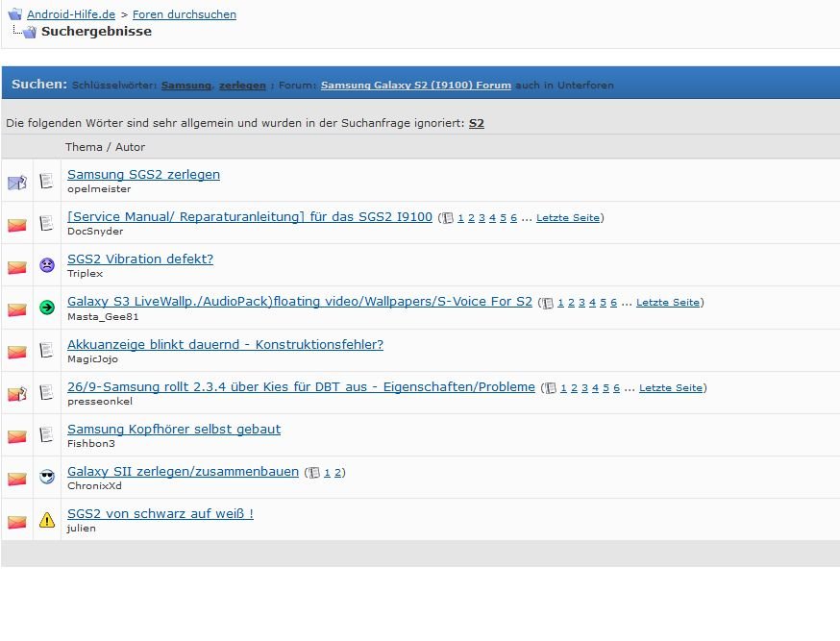Click author name opelmeister
The height and width of the screenshot is (641, 840).
[x=99, y=189]
